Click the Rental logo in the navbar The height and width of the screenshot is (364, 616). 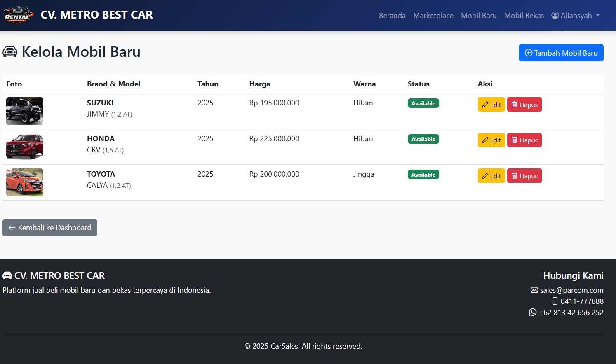point(19,15)
